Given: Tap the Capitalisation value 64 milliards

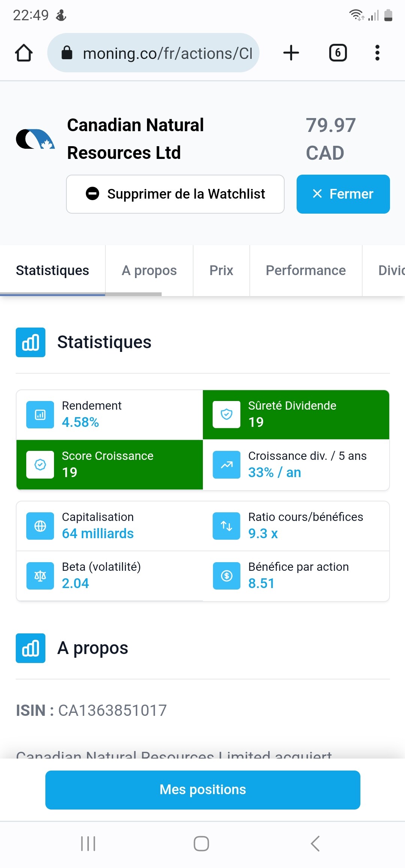Looking at the screenshot, I should click(x=98, y=534).
